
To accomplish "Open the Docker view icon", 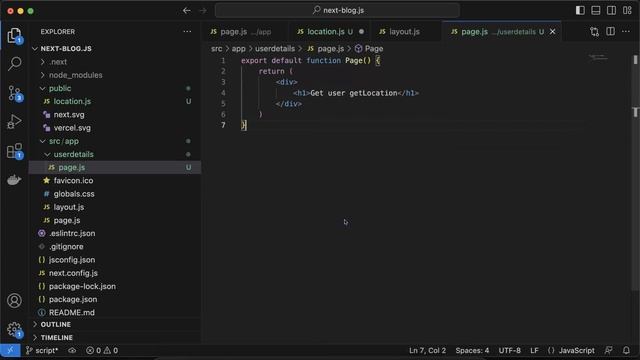I will coord(14,180).
